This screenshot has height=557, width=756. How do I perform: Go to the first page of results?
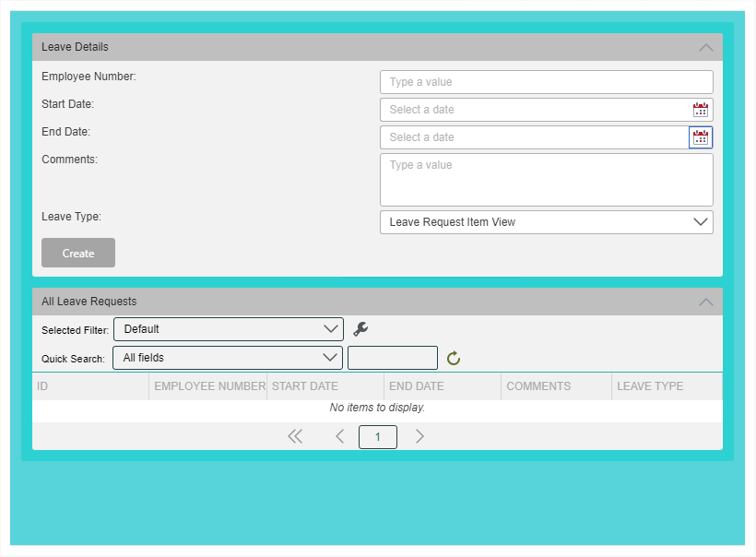[x=295, y=436]
